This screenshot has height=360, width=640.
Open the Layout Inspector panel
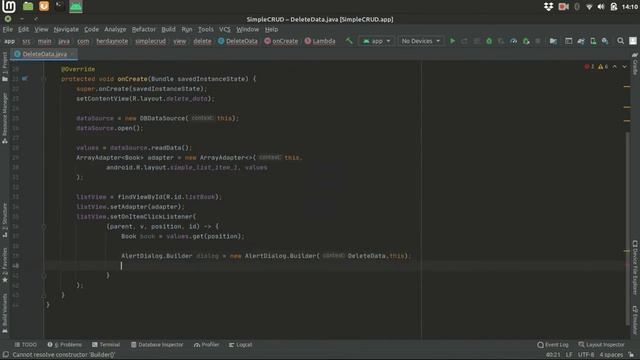click(x=601, y=345)
